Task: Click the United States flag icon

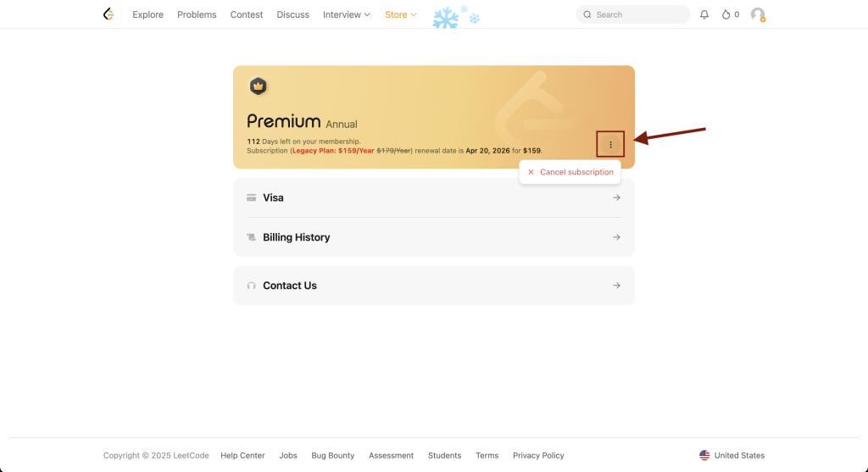Action: [704, 455]
